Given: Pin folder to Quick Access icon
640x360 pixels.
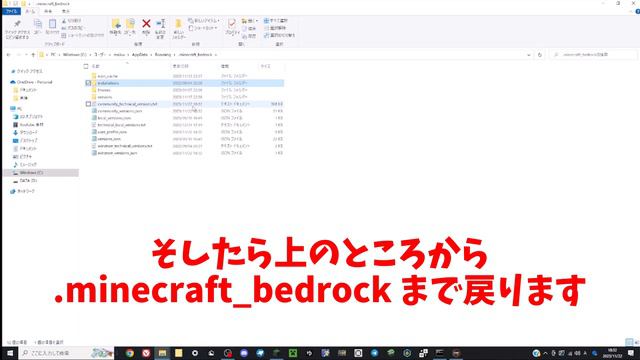Looking at the screenshot, I should point(17,24).
